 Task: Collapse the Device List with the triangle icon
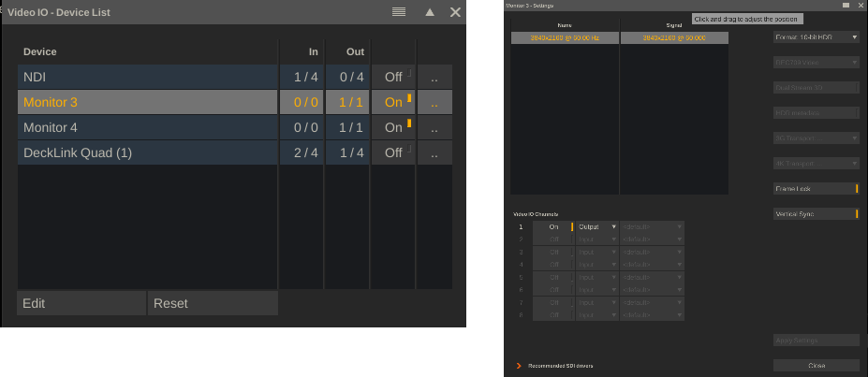[430, 12]
